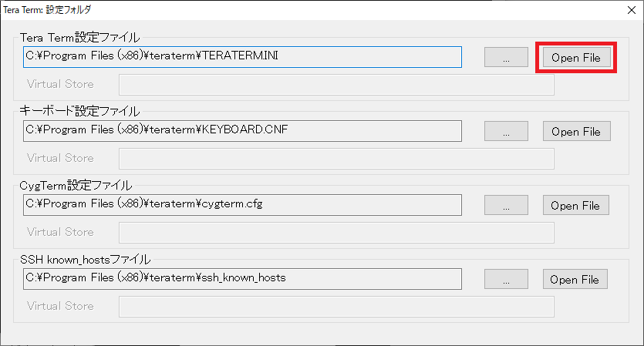Screen dimensions: 644x346
Task: Click the TERATERM.INI path field
Action: (241, 56)
